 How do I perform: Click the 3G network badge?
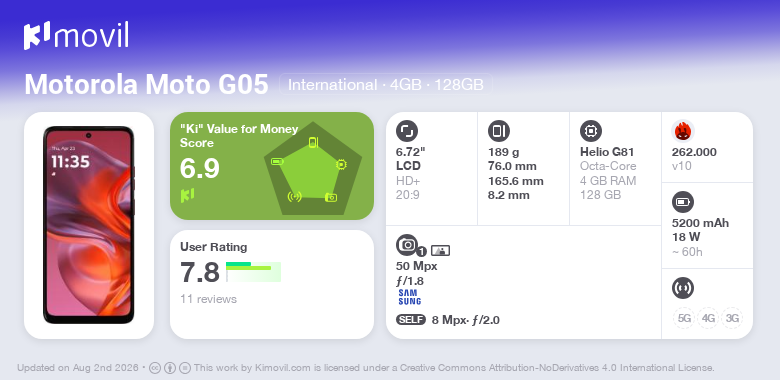coord(732,318)
